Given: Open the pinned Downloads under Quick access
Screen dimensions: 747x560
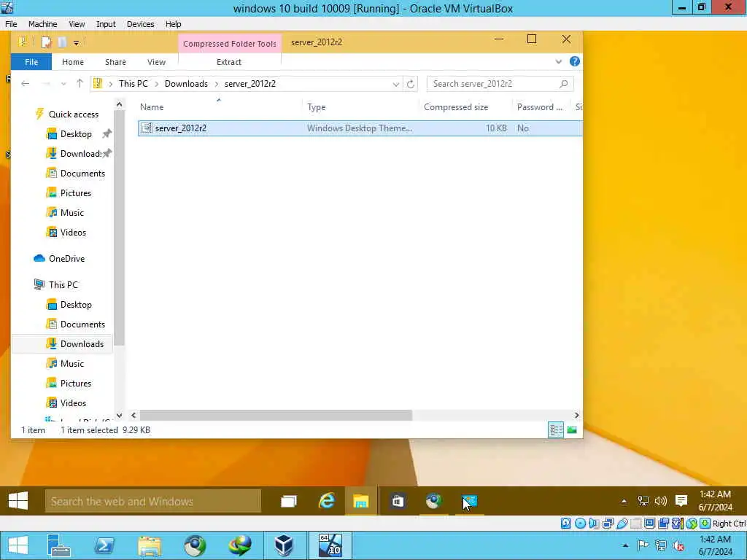Looking at the screenshot, I should coord(80,154).
